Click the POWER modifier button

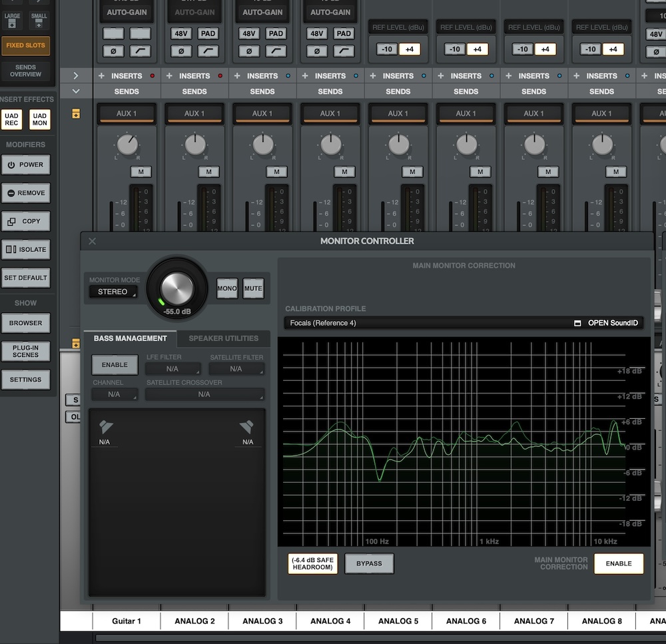tap(26, 164)
